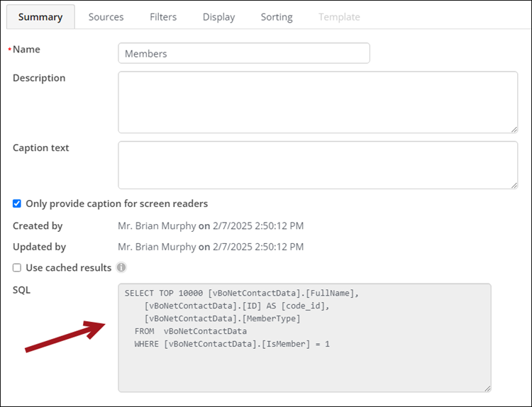This screenshot has width=532, height=407.
Task: Enable the Use cached results checkbox
Action: point(17,267)
